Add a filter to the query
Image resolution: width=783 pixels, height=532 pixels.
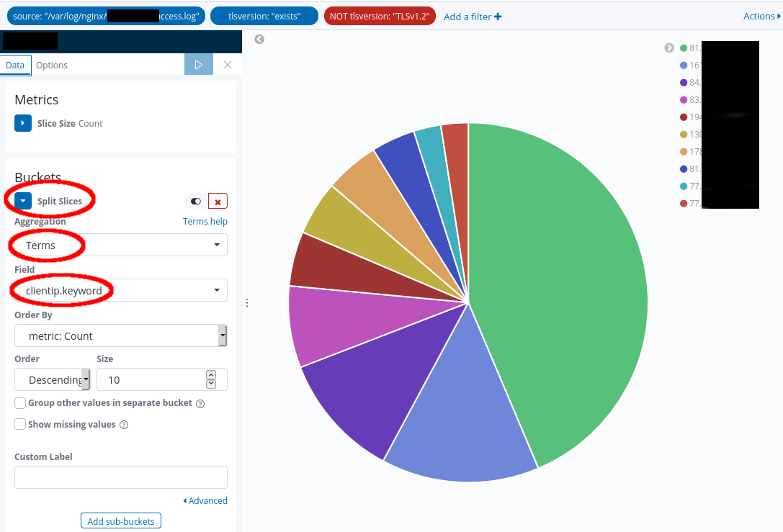coord(473,17)
